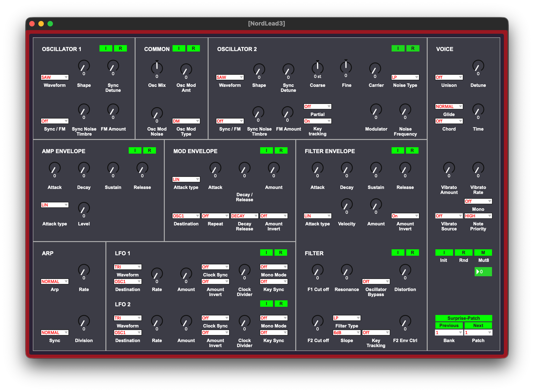Open the Bank number selector
The image size is (534, 392).
[x=449, y=333]
